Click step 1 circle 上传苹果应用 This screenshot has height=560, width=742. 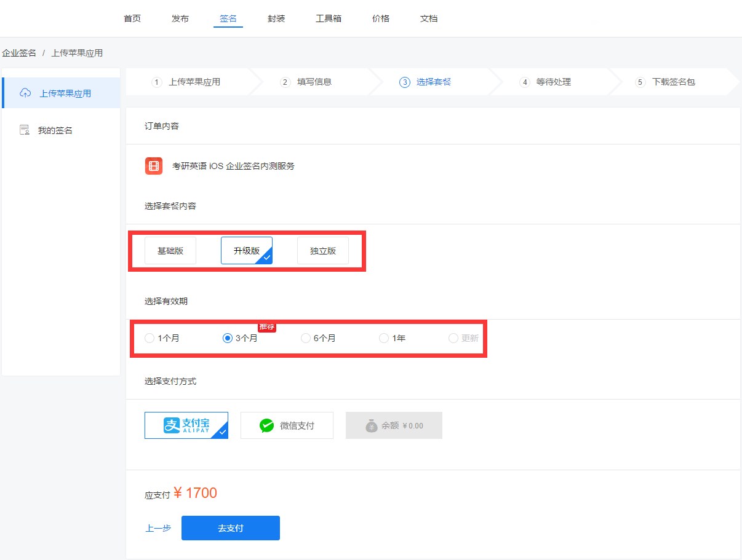(157, 82)
